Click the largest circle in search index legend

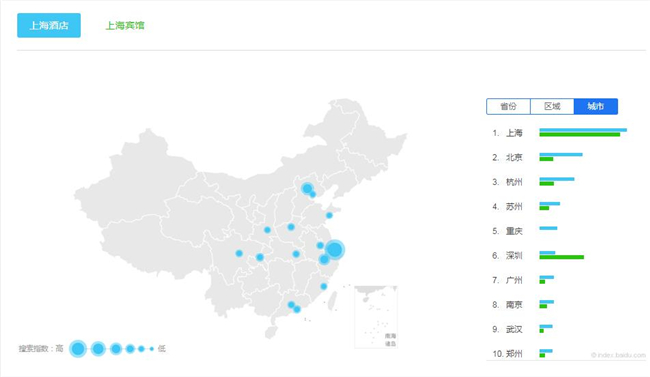coord(78,349)
